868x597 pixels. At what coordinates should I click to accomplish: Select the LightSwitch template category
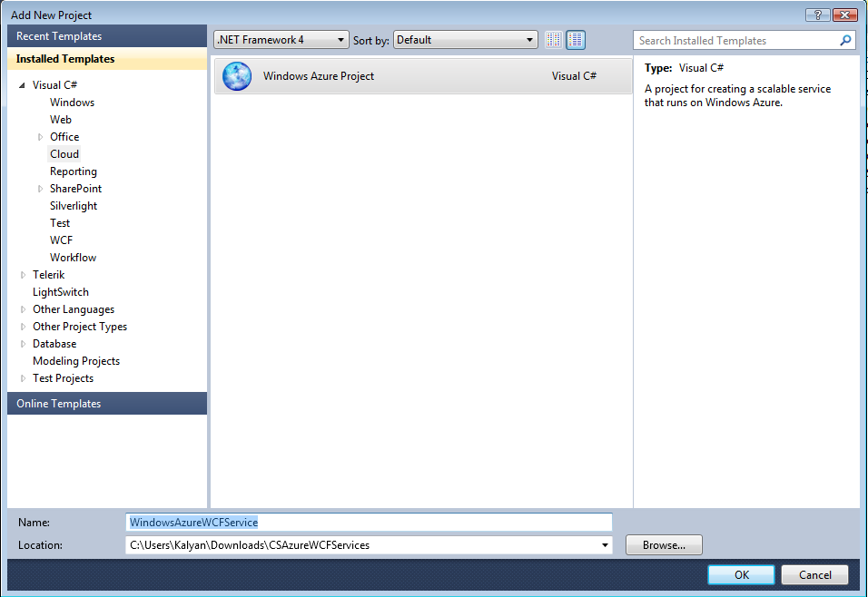coord(60,292)
